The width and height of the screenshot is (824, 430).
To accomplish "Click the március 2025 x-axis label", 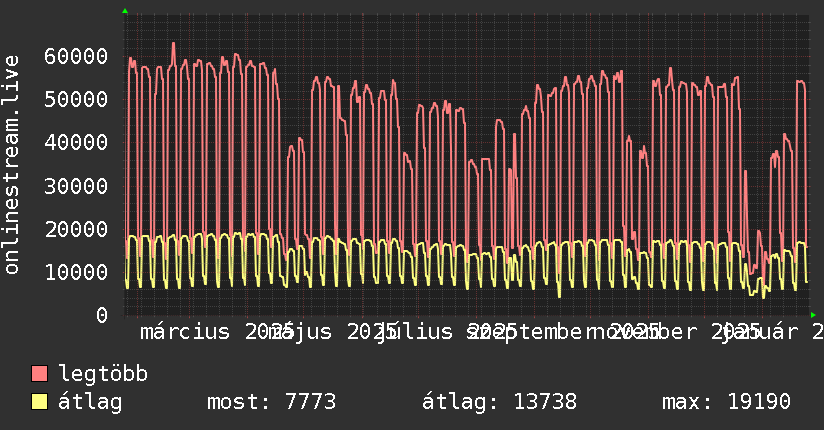I will [x=217, y=332].
